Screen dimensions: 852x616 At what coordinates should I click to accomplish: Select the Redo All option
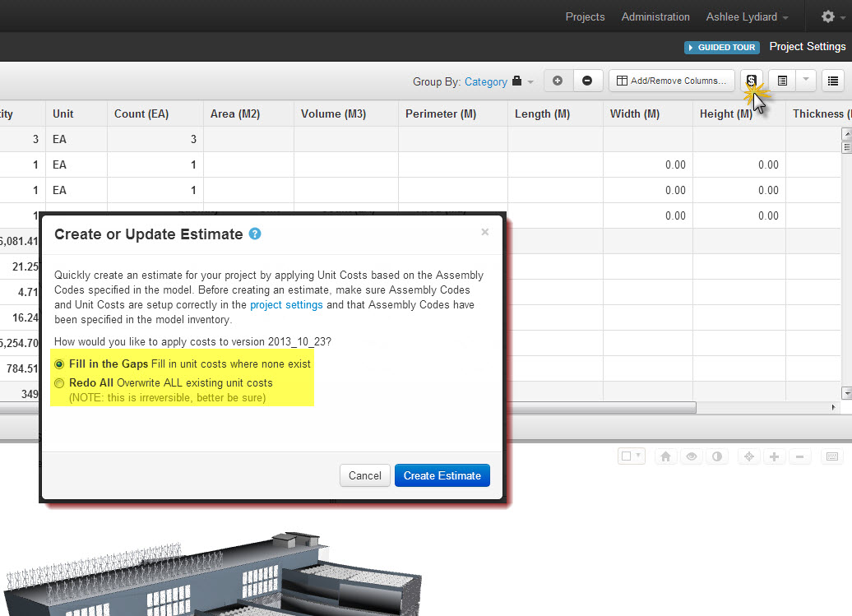point(59,383)
